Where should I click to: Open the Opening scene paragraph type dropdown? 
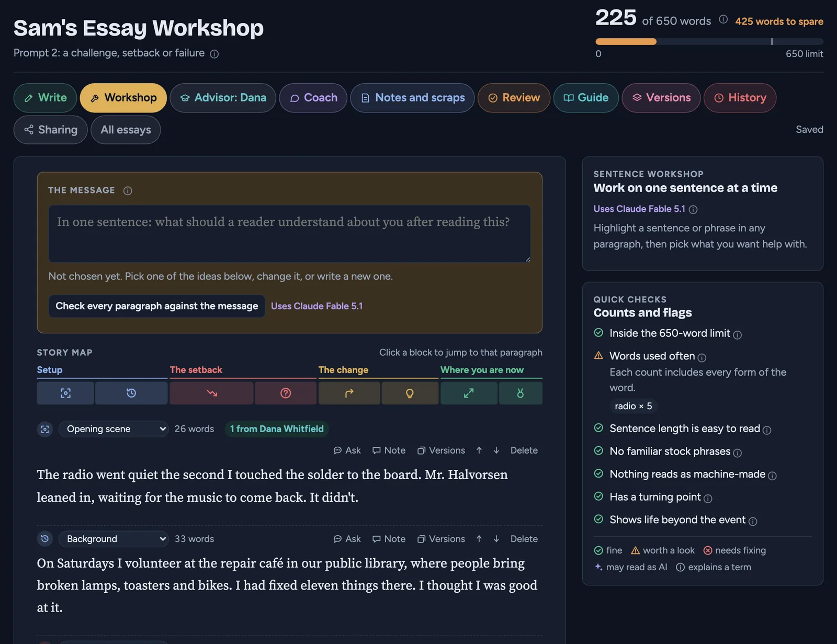click(114, 429)
